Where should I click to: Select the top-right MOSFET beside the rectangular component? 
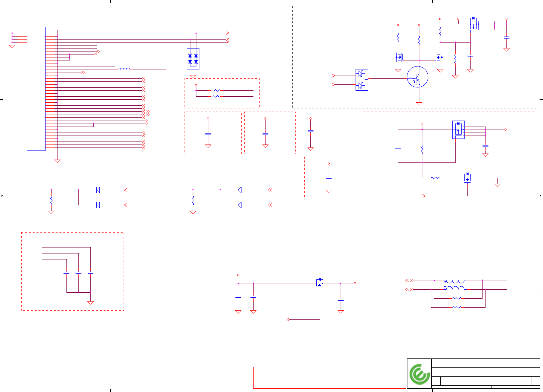tap(474, 24)
